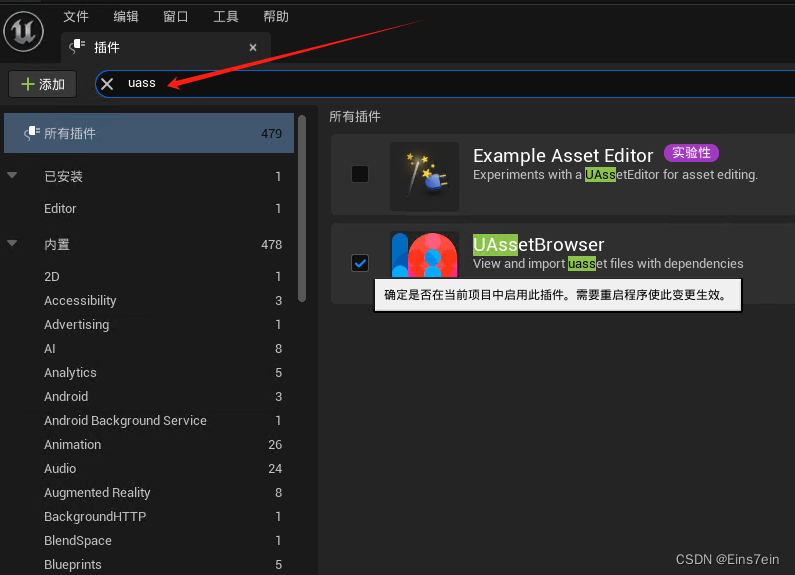
Task: Click the UAssetBrowser plugin title
Action: (538, 244)
